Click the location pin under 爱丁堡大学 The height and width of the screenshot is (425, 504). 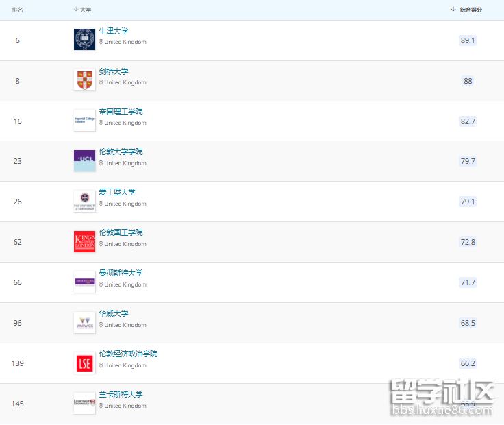point(101,204)
